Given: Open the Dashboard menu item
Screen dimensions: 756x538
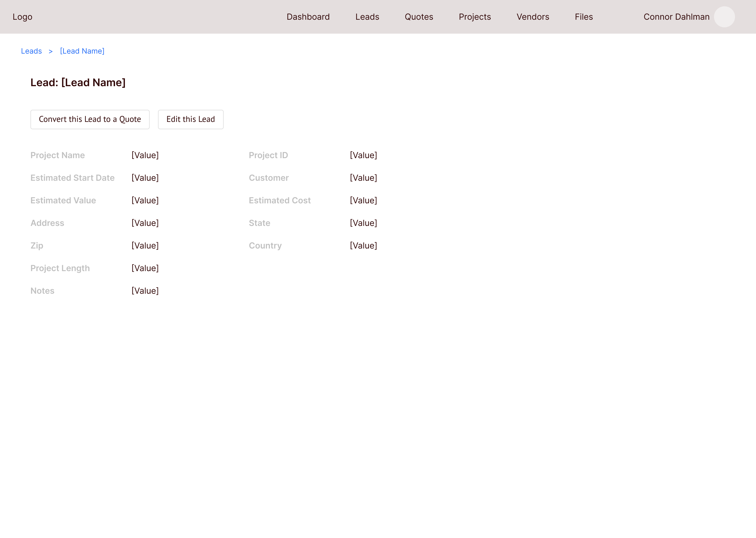Looking at the screenshot, I should tap(308, 17).
